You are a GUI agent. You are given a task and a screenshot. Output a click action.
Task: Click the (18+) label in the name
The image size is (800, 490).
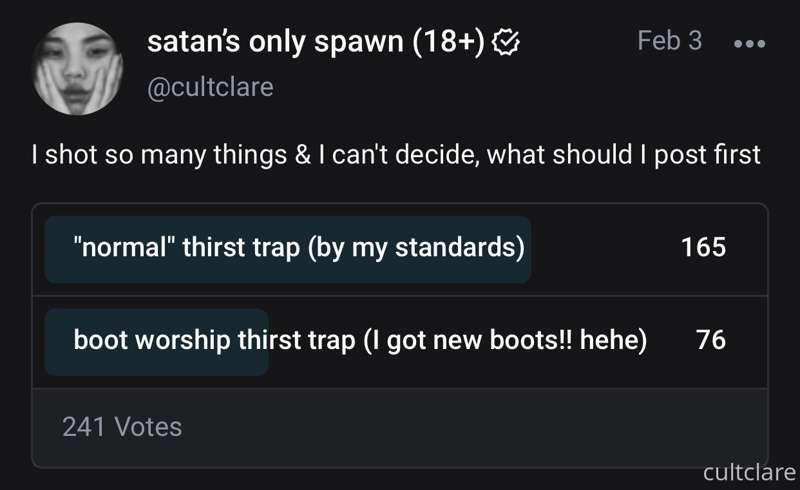point(448,42)
